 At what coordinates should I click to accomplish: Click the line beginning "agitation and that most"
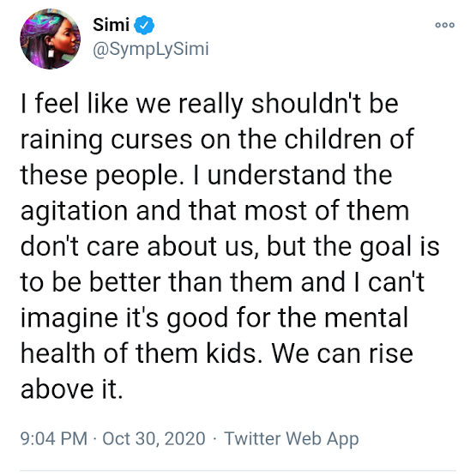214,211
